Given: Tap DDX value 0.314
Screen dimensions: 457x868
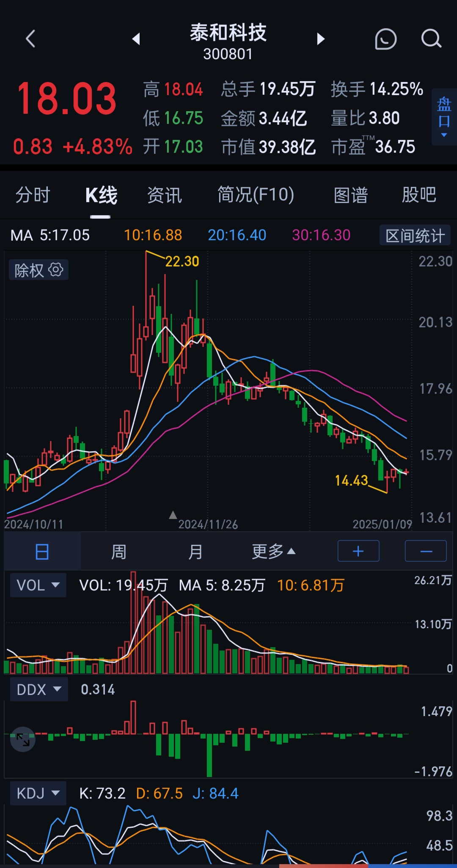Looking at the screenshot, I should 98,689.
